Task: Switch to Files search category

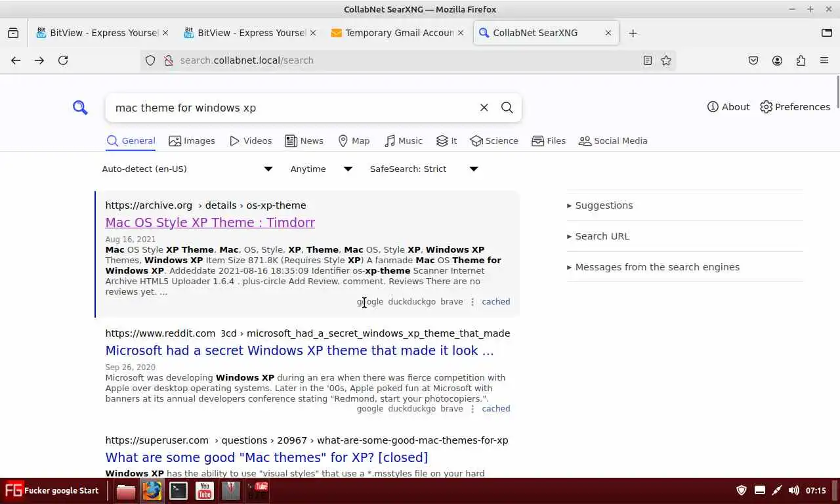Action: point(549,140)
